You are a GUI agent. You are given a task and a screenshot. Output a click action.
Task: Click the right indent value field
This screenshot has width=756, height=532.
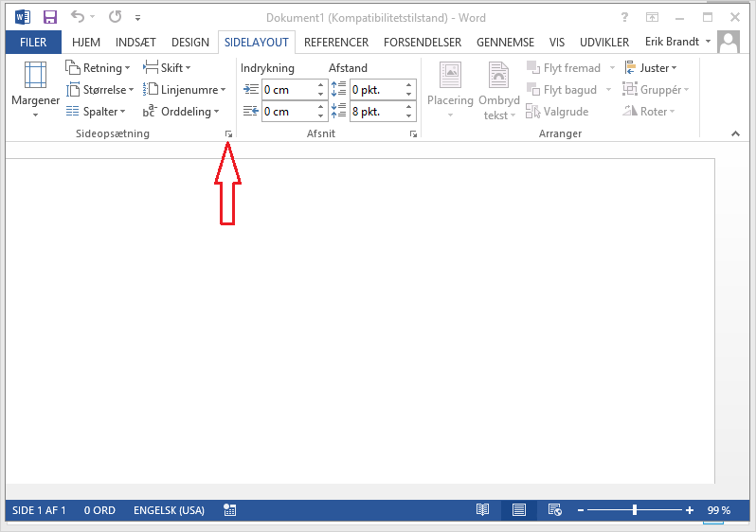coord(289,112)
